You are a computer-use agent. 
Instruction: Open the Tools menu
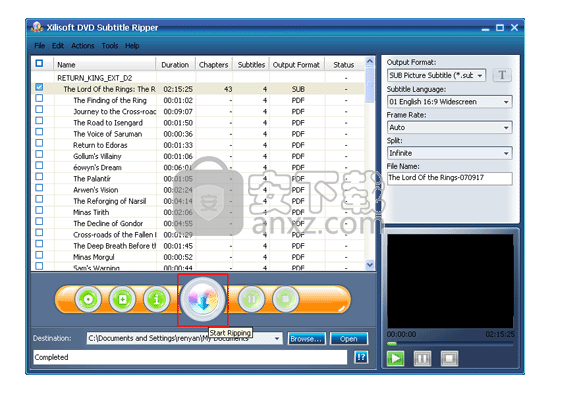[110, 46]
